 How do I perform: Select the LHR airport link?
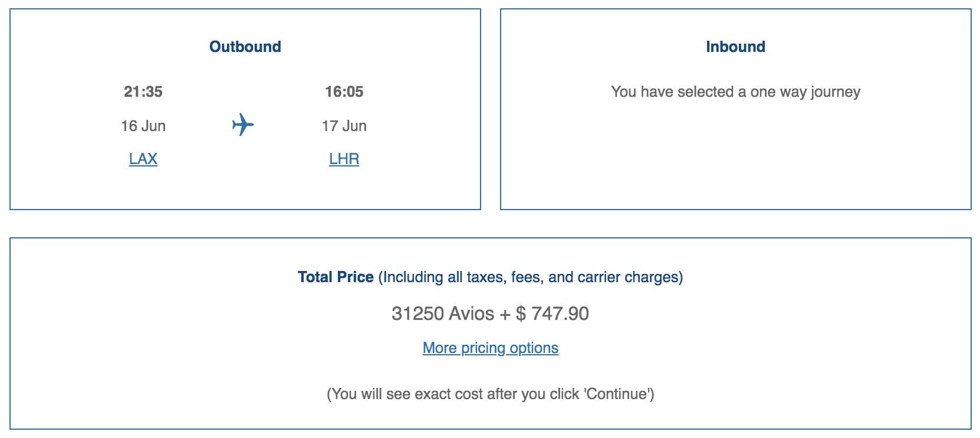(344, 158)
